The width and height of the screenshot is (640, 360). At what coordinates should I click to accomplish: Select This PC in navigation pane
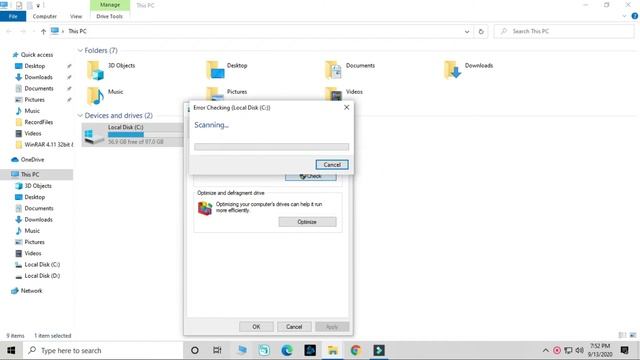[30, 174]
